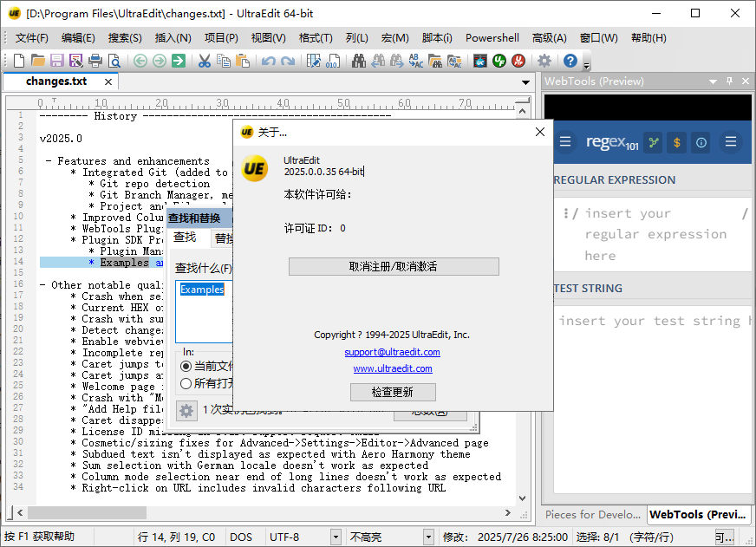Open support@ultraedit.com link
756x547 pixels.
click(392, 352)
